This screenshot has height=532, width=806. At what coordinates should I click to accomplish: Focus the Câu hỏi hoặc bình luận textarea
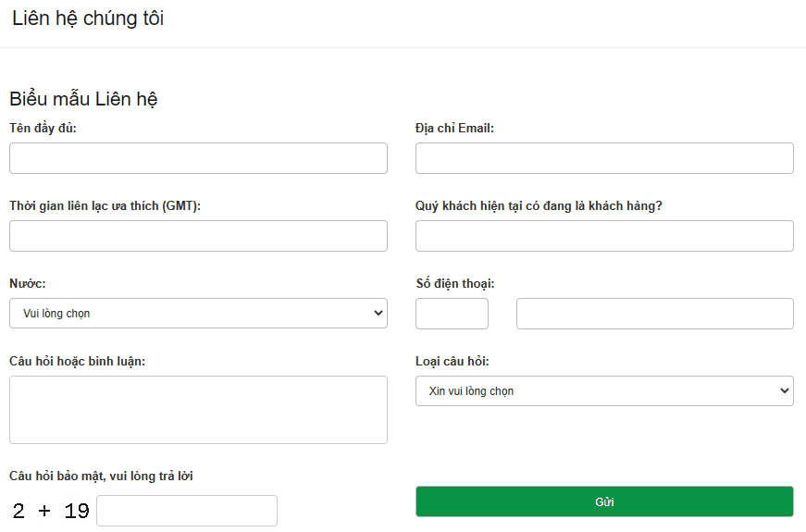point(198,410)
